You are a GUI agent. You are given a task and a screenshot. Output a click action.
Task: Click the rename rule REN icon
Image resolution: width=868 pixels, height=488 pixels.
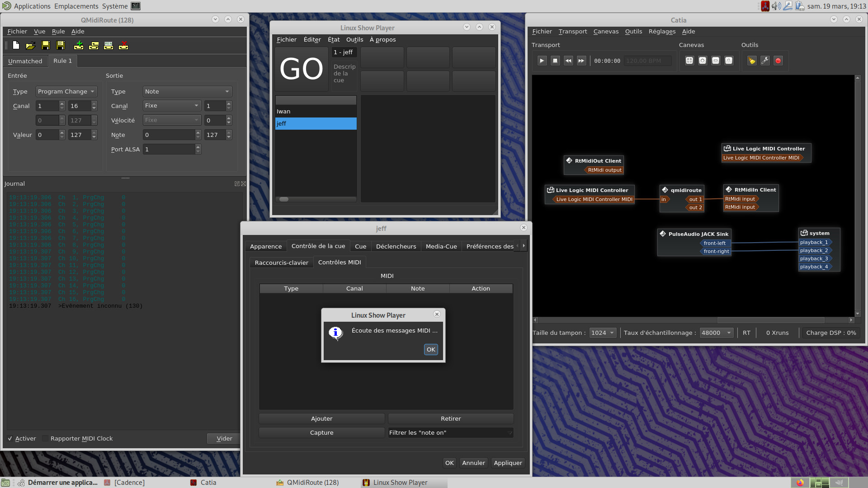108,46
